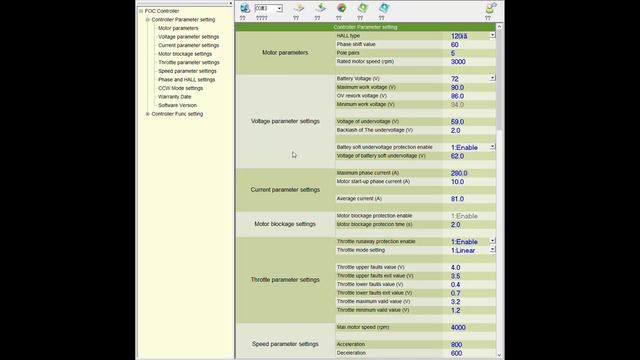Click the tray icon with green arrow

tap(320, 8)
